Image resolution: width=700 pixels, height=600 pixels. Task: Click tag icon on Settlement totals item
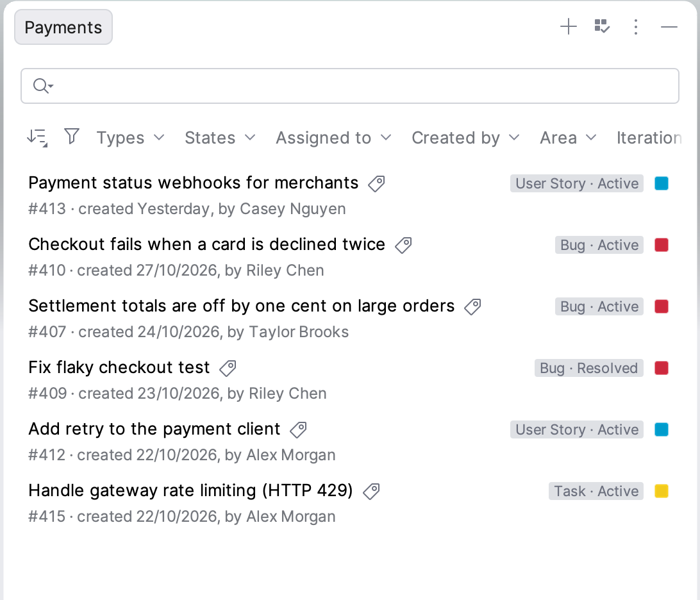pyautogui.click(x=472, y=306)
